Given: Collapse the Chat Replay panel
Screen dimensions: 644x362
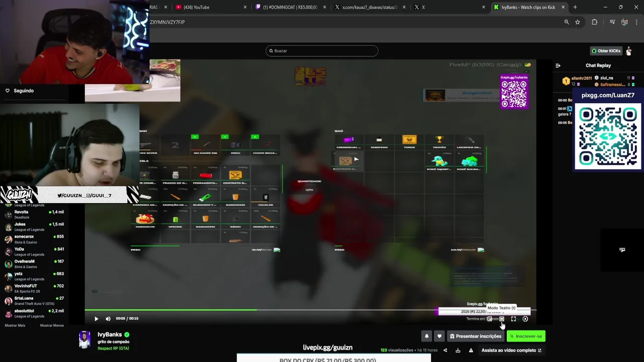Looking at the screenshot, I should [558, 65].
